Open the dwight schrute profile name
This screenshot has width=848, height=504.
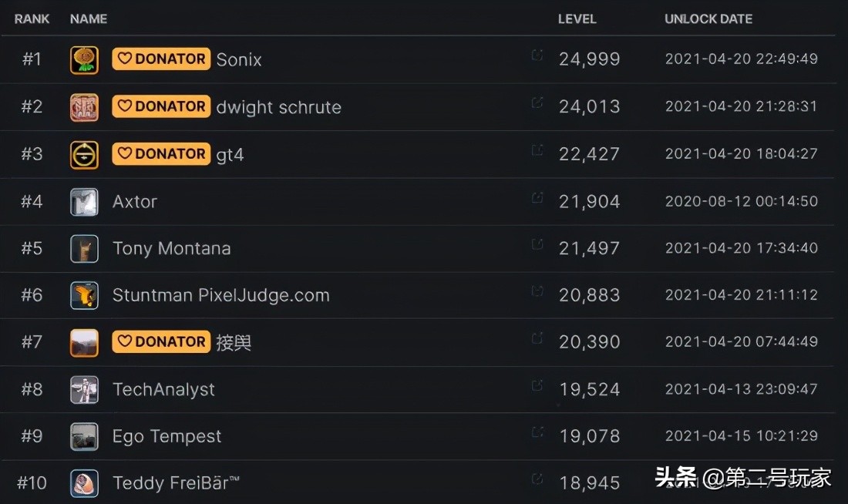tap(278, 107)
